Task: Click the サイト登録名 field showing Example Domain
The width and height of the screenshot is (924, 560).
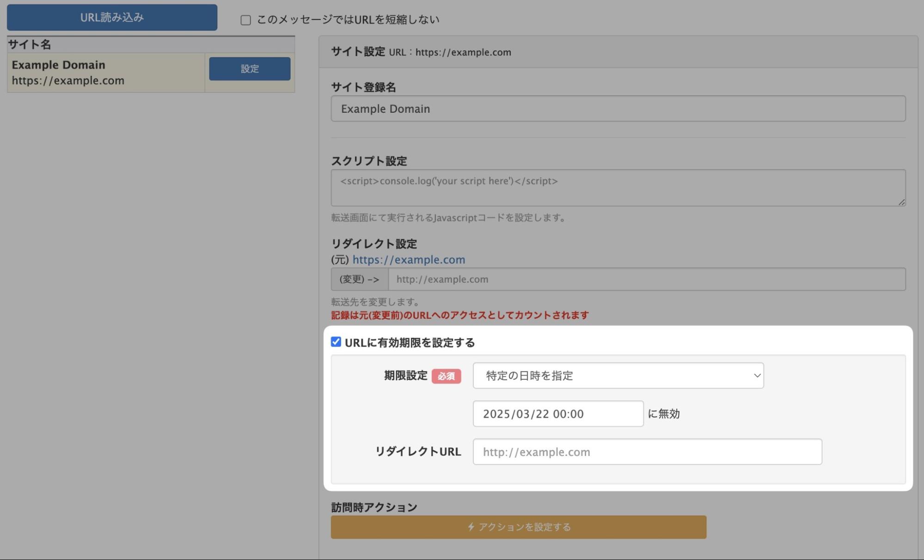Action: tap(618, 109)
